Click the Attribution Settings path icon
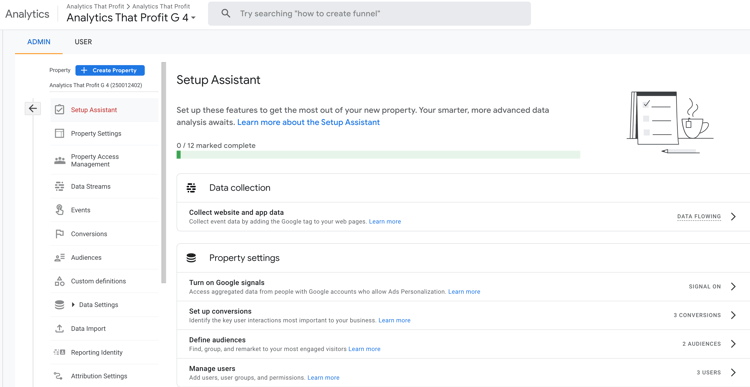This screenshot has width=750, height=387. coord(59,376)
